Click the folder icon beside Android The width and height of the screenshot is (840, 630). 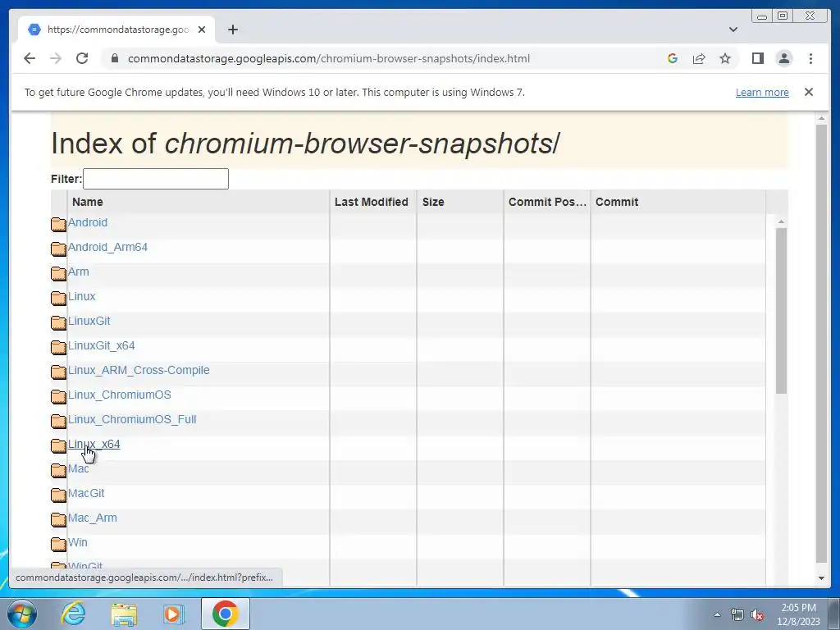pos(58,224)
